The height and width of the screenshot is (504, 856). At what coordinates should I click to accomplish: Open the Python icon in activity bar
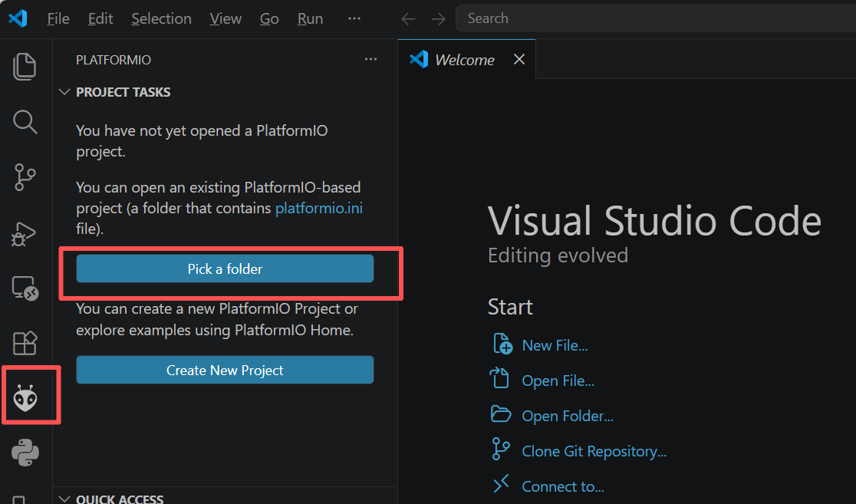point(25,453)
